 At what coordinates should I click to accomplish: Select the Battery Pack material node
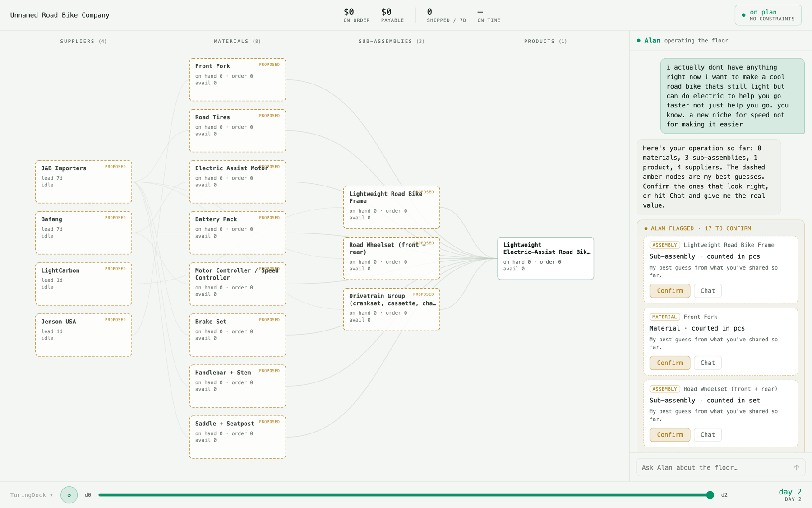[x=237, y=233]
